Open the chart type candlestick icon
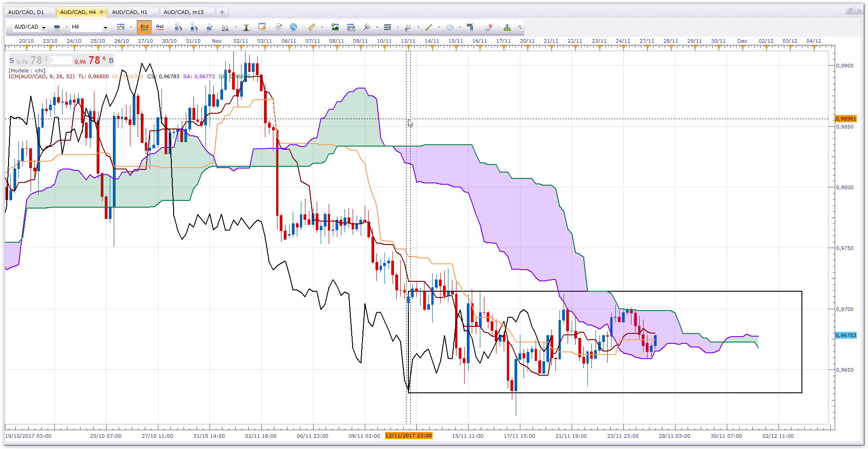This screenshot has height=449, width=868. [121, 27]
